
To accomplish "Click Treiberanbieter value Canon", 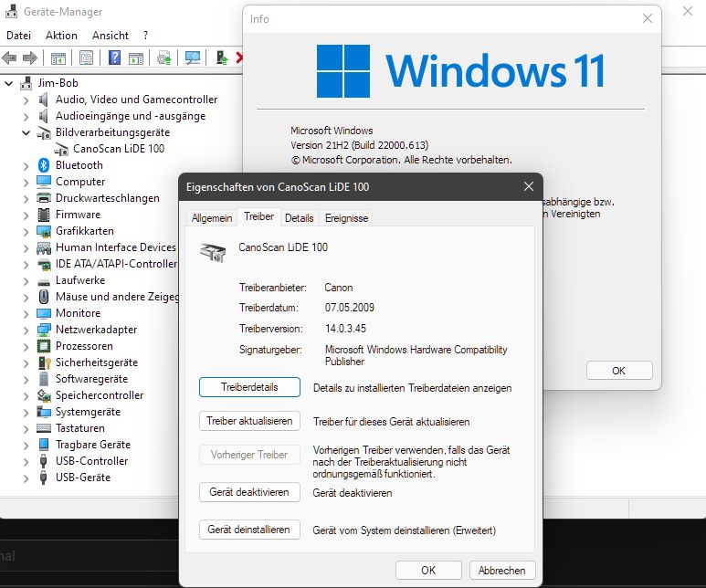I will point(339,288).
